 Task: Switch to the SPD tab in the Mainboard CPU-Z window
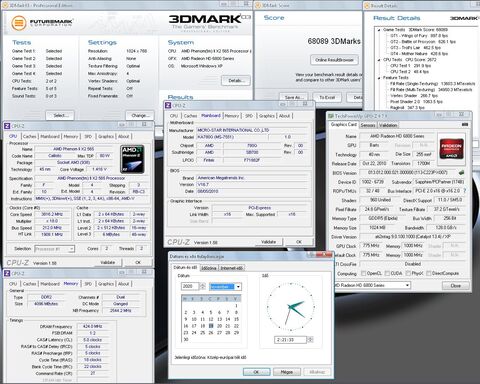(249, 116)
